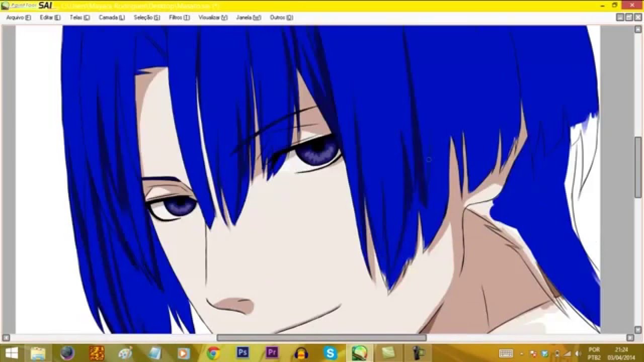The width and height of the screenshot is (644, 362).
Task: Click the left arrow of horizontal scrollbar
Action: 6,338
